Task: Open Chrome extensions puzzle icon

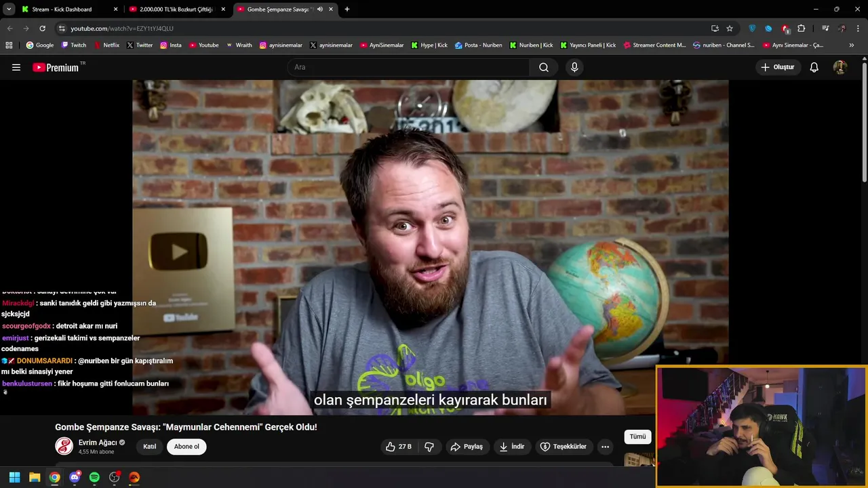Action: point(802,28)
